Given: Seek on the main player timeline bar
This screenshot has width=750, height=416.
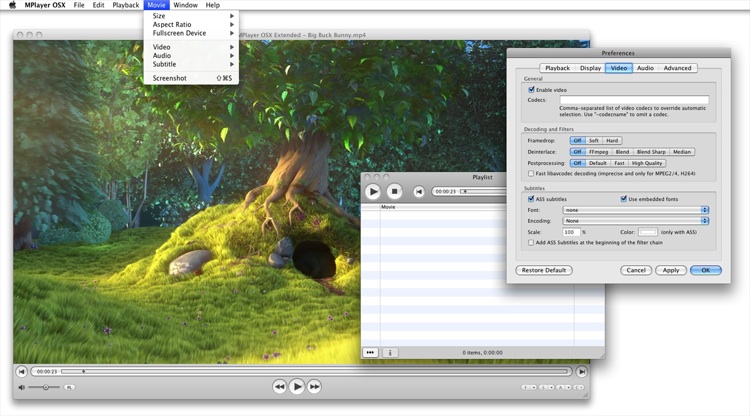Looking at the screenshot, I should 314,371.
